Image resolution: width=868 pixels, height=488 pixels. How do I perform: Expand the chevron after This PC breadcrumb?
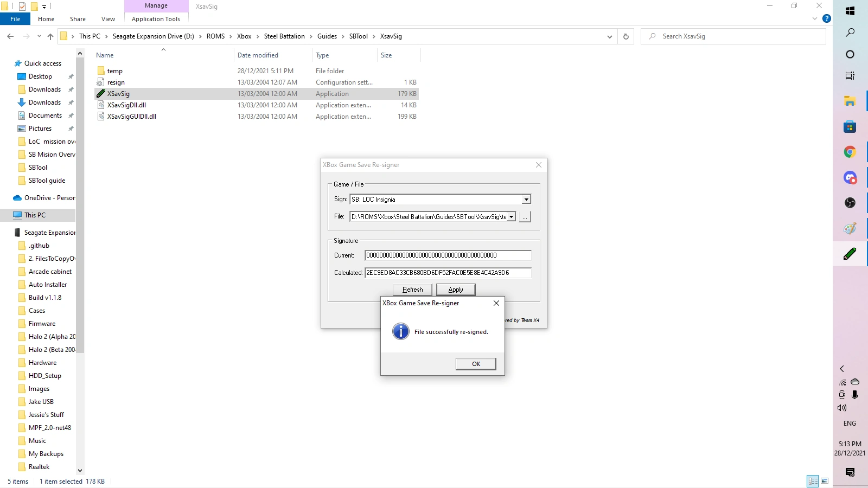click(x=106, y=36)
